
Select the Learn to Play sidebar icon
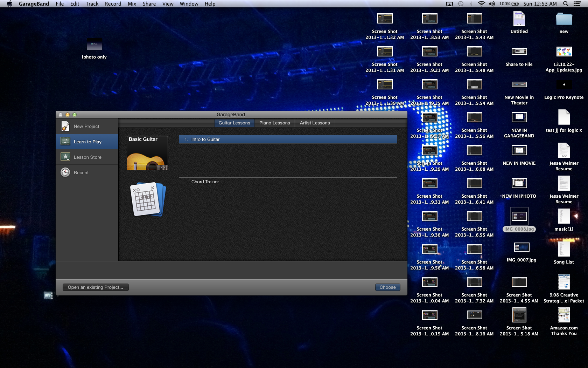click(65, 142)
